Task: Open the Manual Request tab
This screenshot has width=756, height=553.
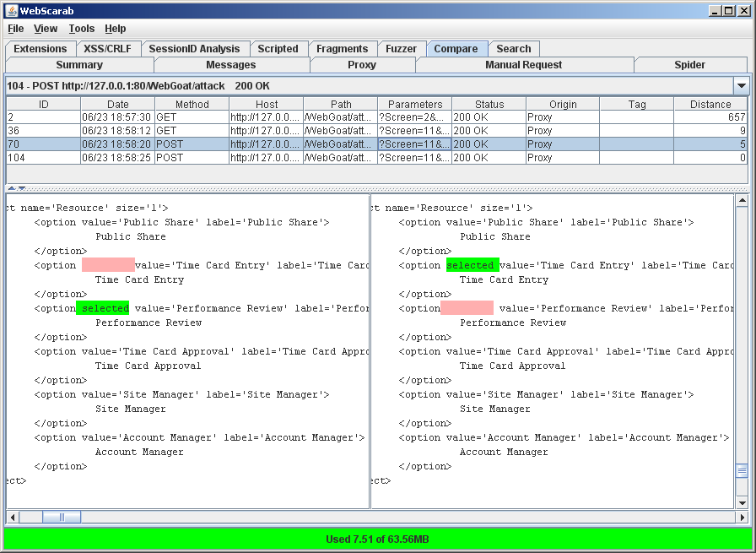Action: (x=523, y=65)
